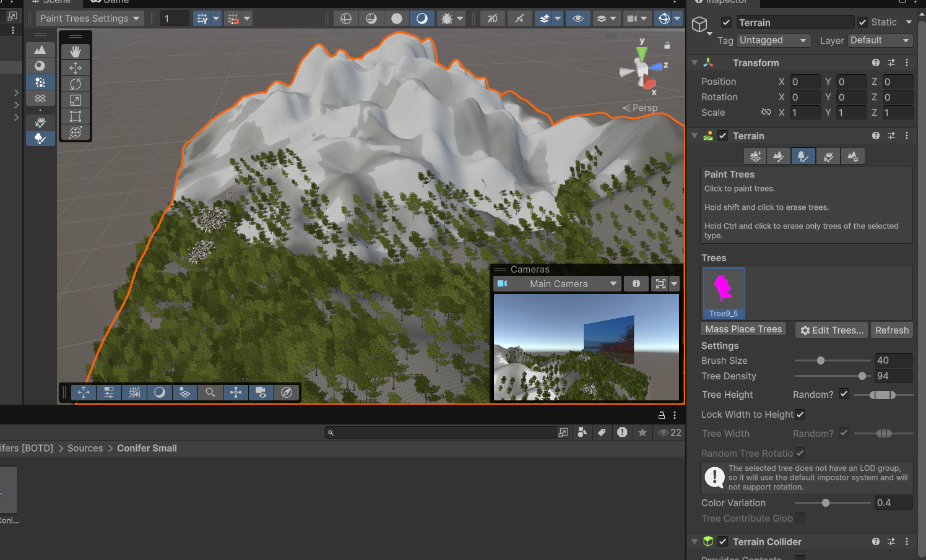Click the Create Neighbor Terrains icon
926x560 pixels.
pos(755,157)
